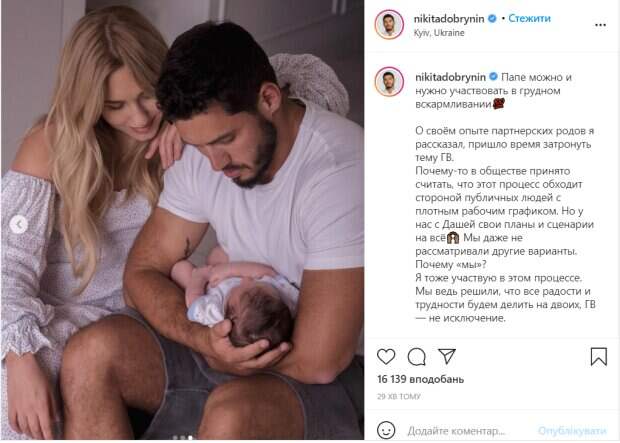
Task: Like the post with heart icon
Action: coord(386,356)
